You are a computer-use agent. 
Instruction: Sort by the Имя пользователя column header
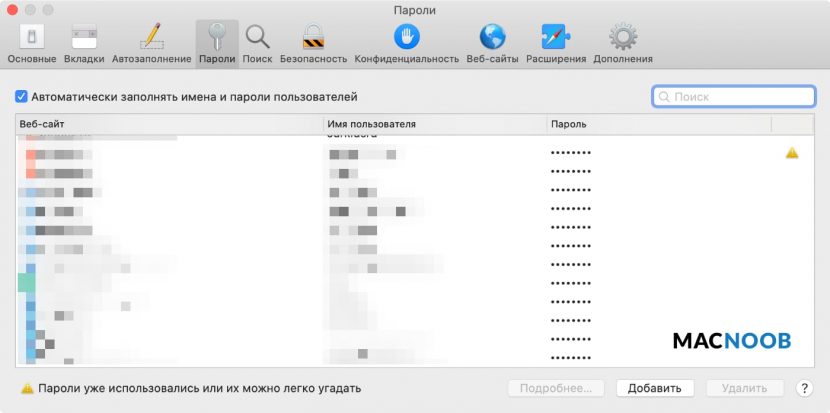click(434, 124)
